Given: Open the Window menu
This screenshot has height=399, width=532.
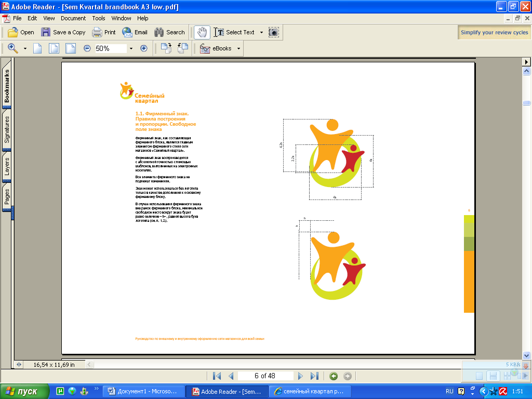Looking at the screenshot, I should click(121, 18).
